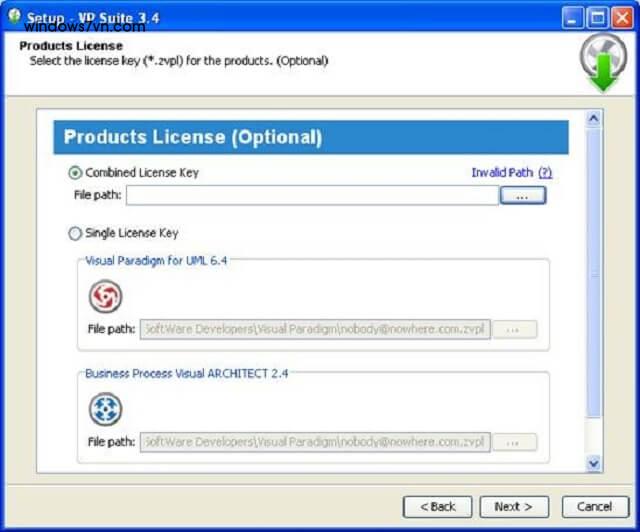Click the Visual Paradigm for UML file path field

point(315,329)
